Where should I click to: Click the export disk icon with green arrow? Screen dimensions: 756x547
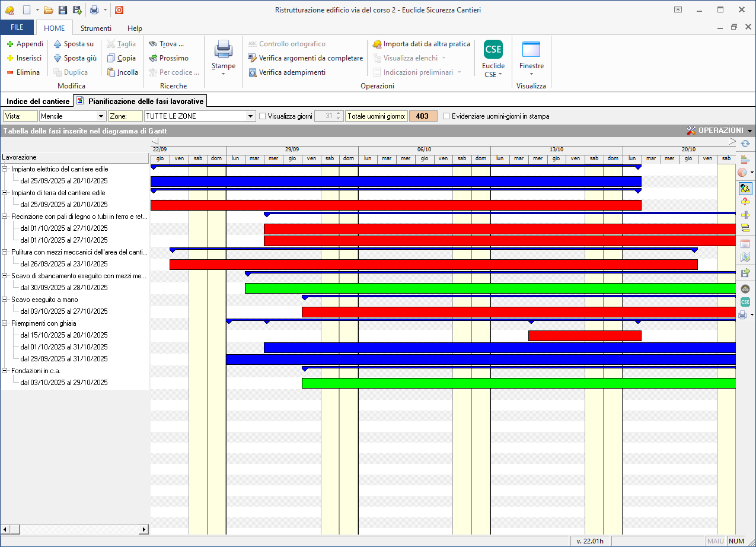tap(745, 273)
